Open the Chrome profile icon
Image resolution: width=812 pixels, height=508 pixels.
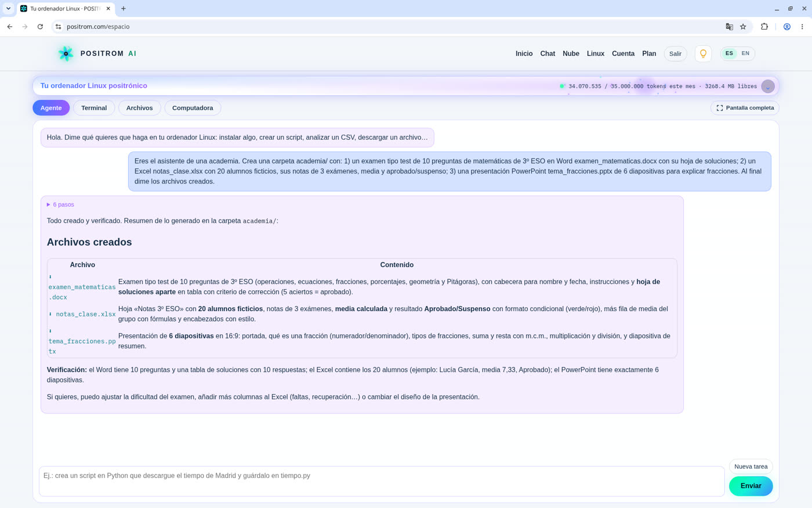coord(787,27)
